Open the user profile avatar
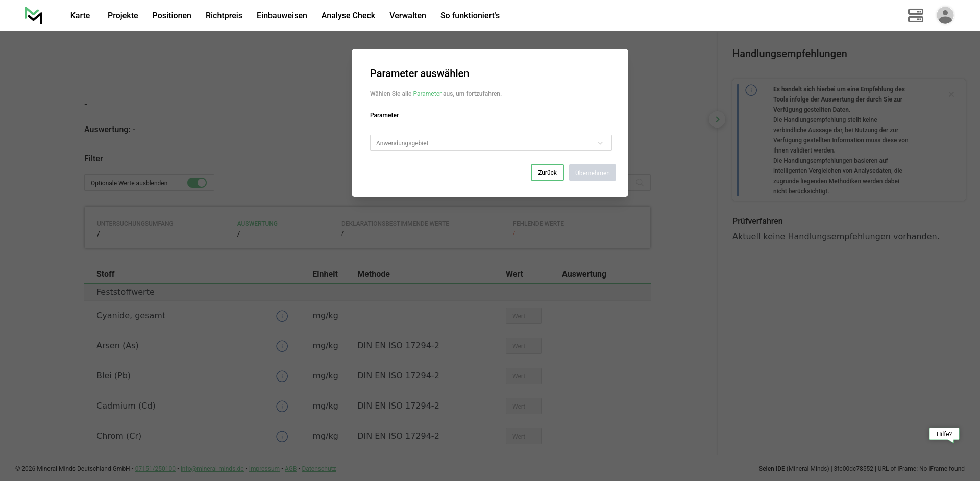980x481 pixels. pyautogui.click(x=945, y=15)
